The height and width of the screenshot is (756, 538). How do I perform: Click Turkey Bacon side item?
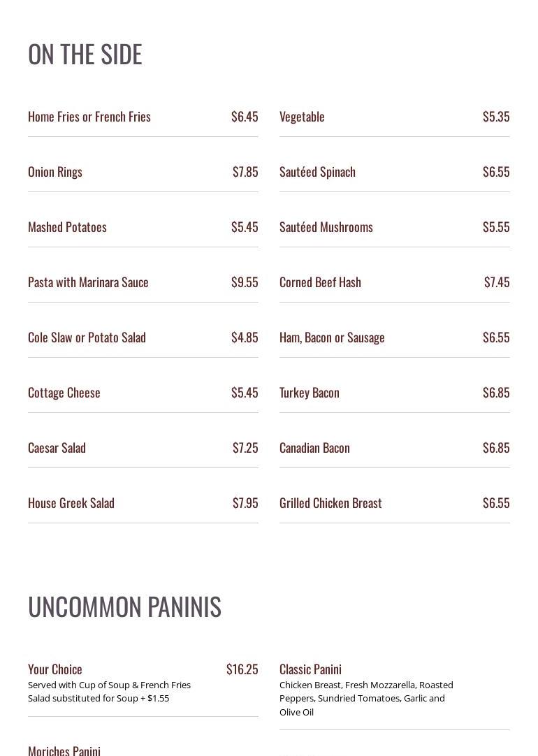point(310,393)
